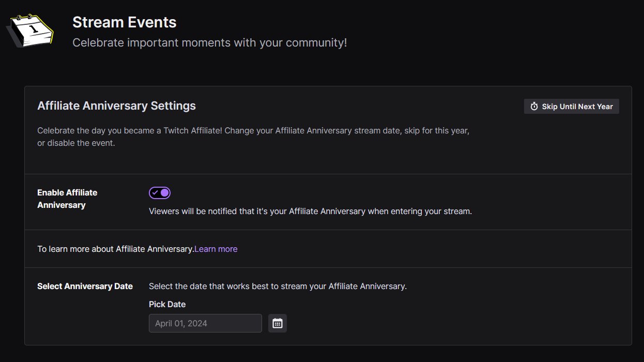Click 'Celebrate important moments with your community!' text
This screenshot has height=362, width=644.
point(210,42)
